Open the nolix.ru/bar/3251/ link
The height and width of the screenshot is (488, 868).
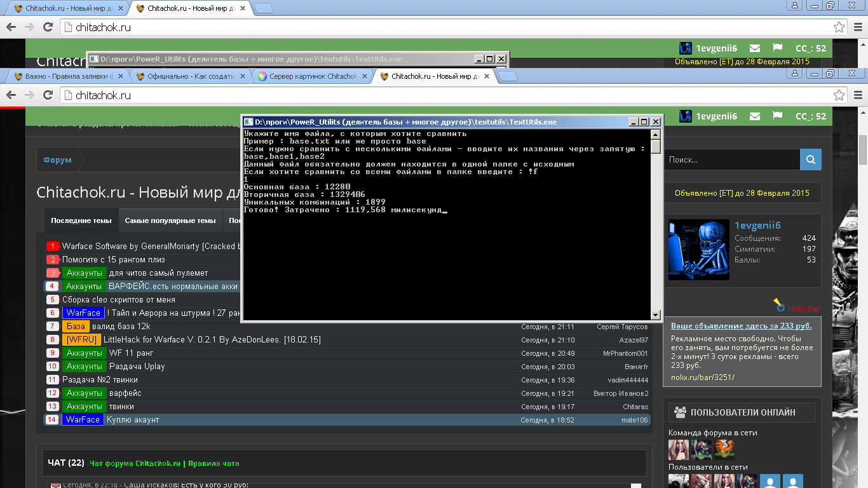(703, 377)
